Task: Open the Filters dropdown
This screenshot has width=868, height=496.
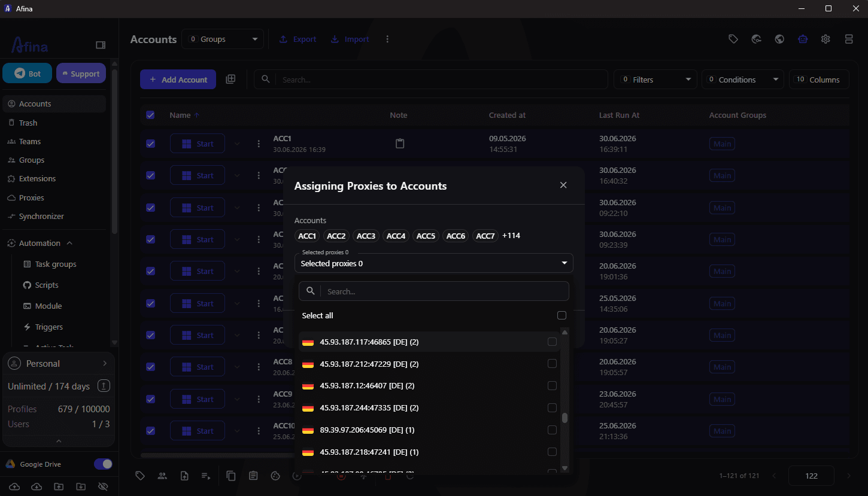Action: point(655,79)
